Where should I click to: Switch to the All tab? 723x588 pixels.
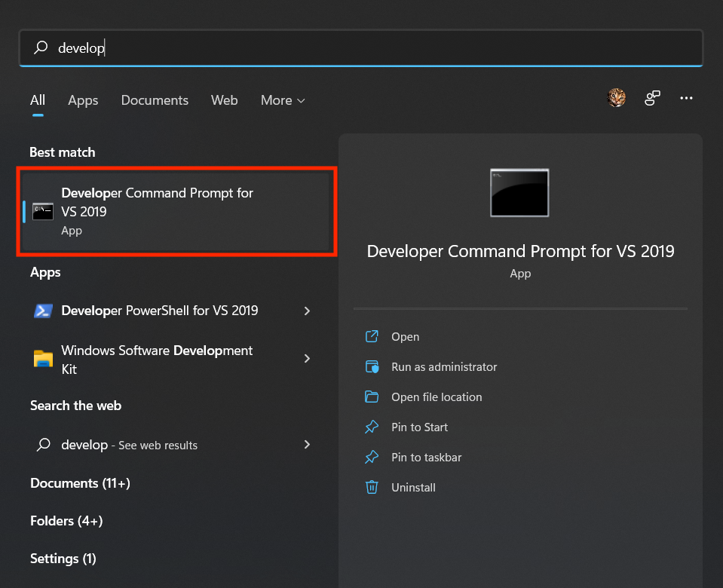point(38,100)
